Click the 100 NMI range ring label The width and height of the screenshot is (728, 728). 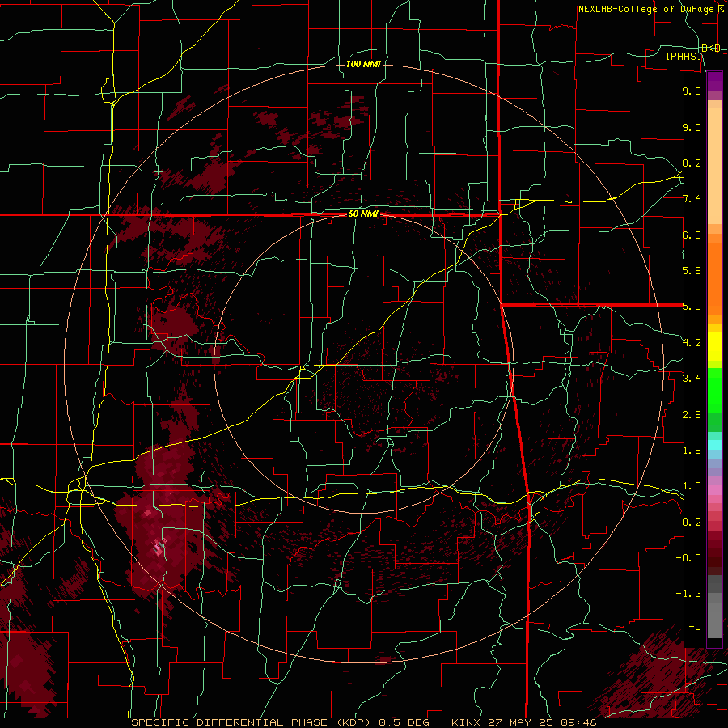coord(363,64)
